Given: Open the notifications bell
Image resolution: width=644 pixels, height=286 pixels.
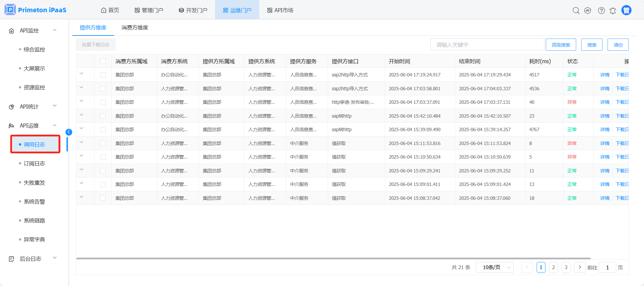Looking at the screenshot, I should 613,10.
